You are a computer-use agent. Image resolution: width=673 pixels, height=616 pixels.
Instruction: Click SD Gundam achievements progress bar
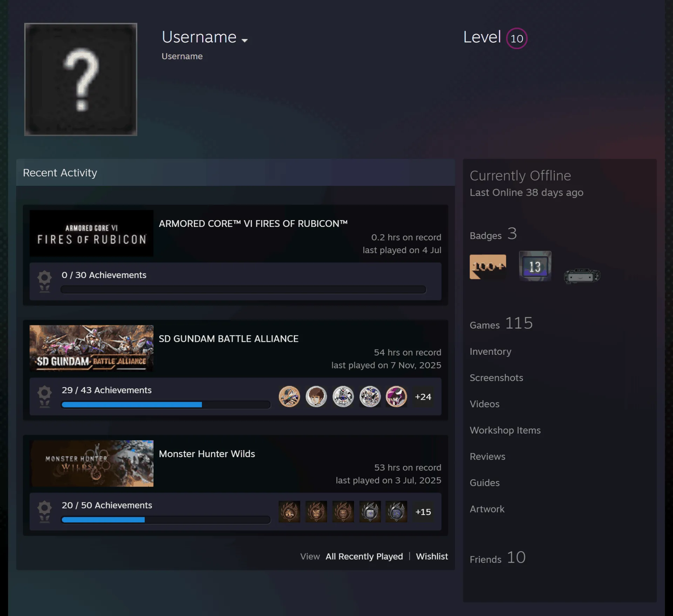click(166, 405)
